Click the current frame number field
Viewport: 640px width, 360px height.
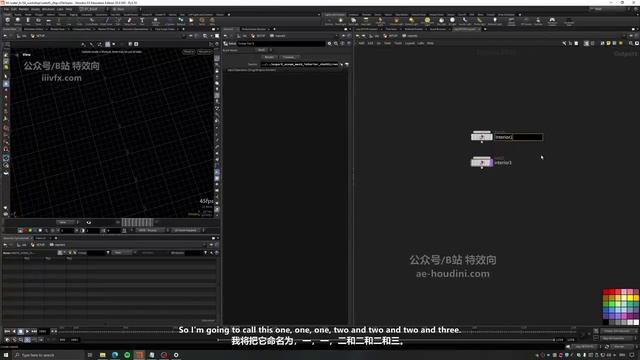pyautogui.click(x=43, y=331)
